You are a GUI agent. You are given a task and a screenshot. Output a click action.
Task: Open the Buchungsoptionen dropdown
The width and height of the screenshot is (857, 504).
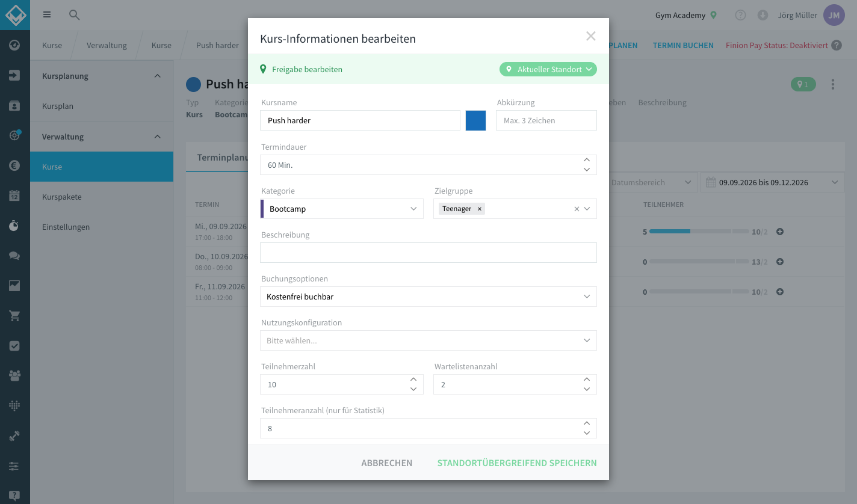(x=428, y=297)
